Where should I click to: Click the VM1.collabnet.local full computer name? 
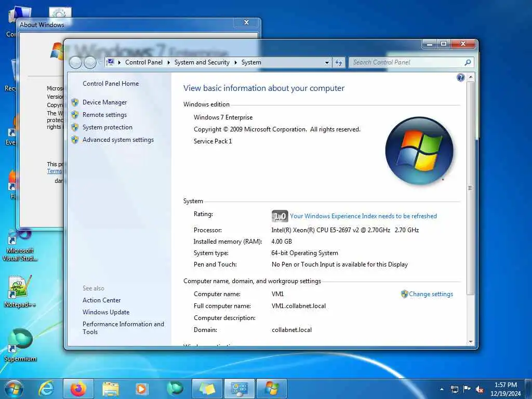[x=299, y=306]
